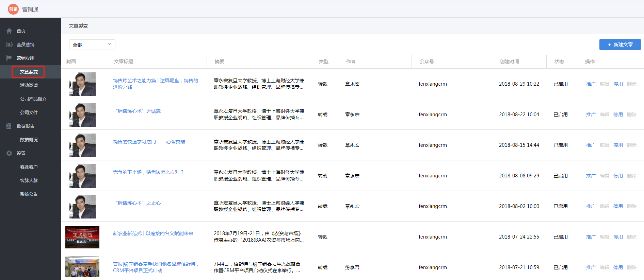Screen dimensions: 644x280
Task: Open 数据概况 sidebar item
Action: (29, 140)
